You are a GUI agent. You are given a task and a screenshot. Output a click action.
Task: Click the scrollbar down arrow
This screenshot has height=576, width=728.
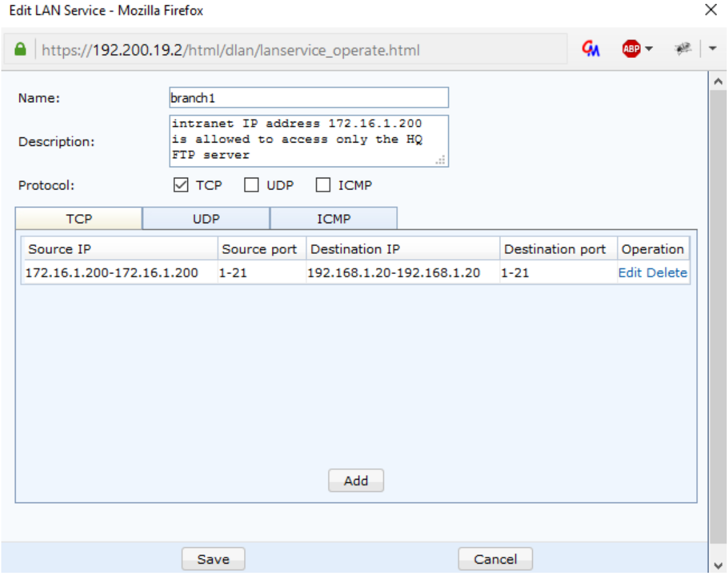(718, 566)
